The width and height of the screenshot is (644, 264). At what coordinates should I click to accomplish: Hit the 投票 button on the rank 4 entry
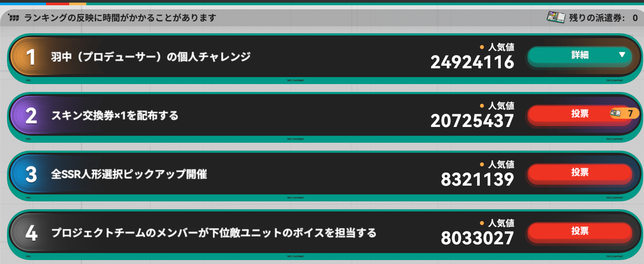click(580, 231)
